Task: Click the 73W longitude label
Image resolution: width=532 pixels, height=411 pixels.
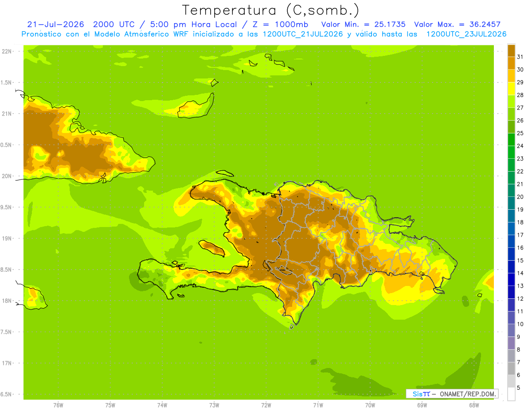Action: click(x=214, y=405)
